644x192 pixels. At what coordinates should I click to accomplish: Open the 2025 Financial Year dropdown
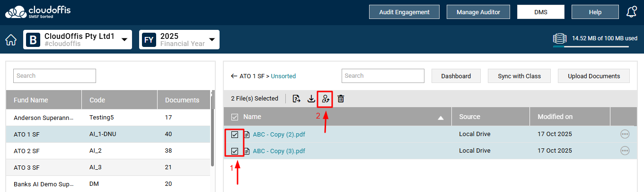(x=212, y=40)
